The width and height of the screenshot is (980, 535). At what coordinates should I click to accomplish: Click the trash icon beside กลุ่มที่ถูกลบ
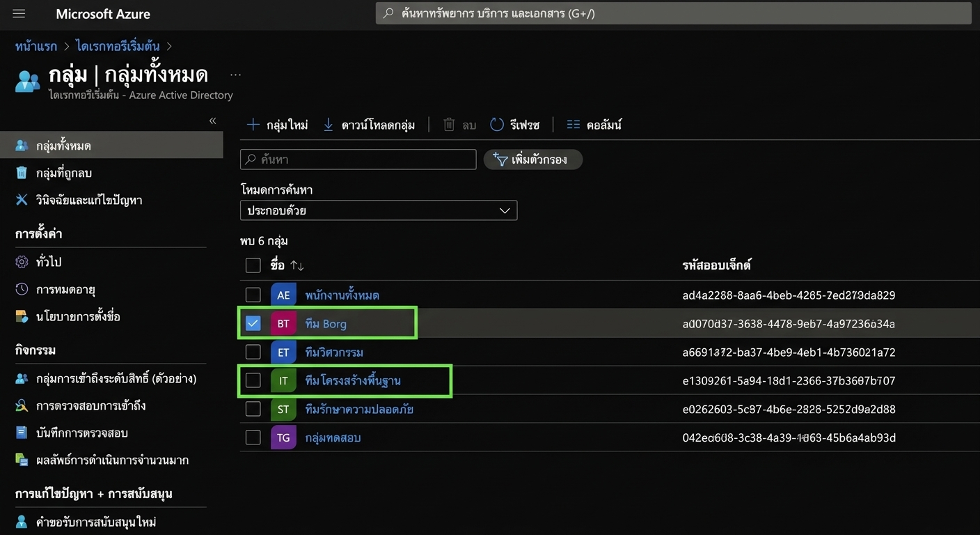(x=22, y=173)
